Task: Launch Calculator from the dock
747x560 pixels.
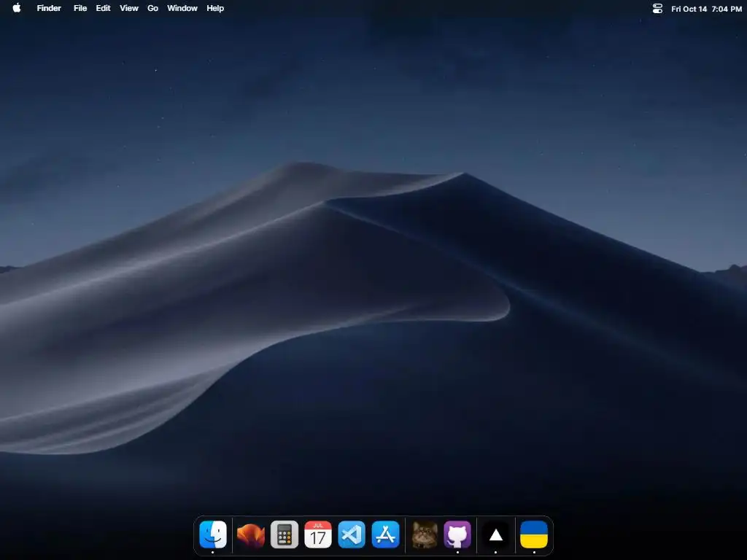Action: (x=285, y=534)
